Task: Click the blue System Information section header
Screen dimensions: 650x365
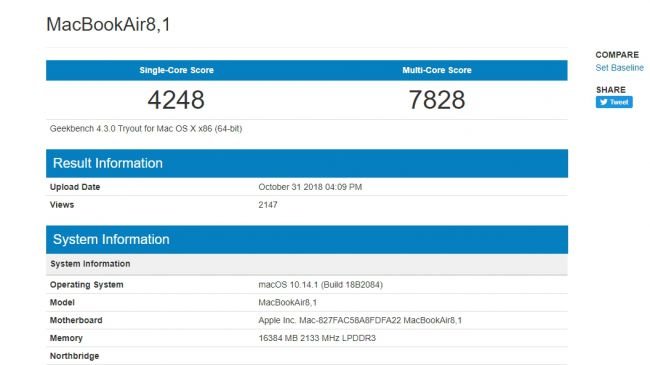Action: coord(307,240)
